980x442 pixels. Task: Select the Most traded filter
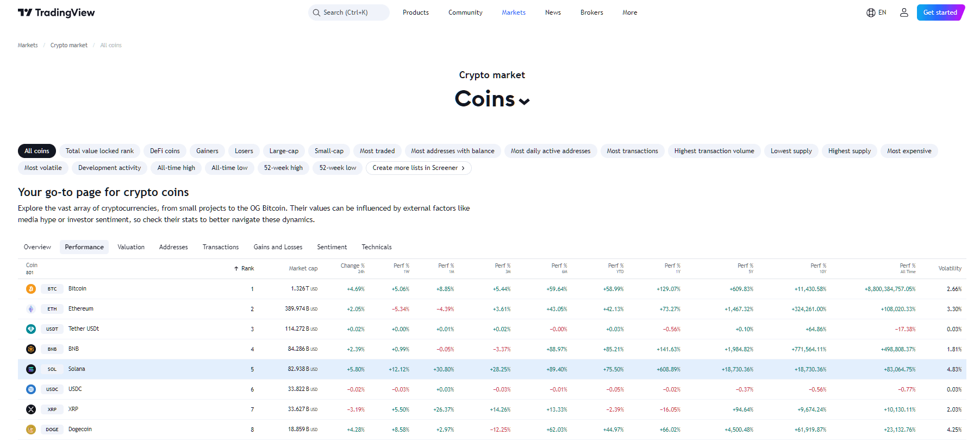pyautogui.click(x=377, y=151)
